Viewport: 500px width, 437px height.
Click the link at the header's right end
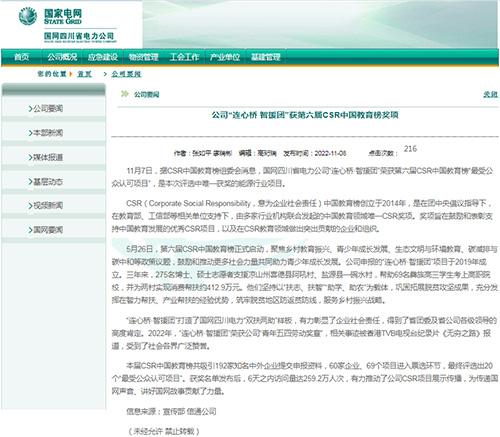click(490, 94)
